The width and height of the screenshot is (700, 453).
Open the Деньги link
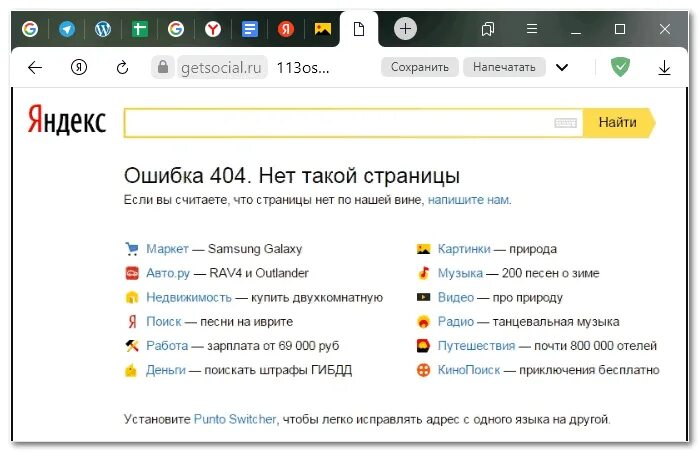pyautogui.click(x=166, y=370)
